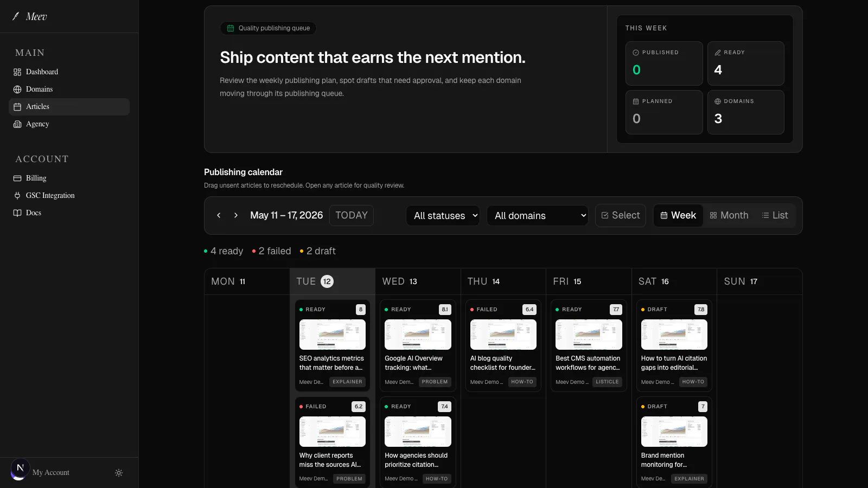The width and height of the screenshot is (868, 488).
Task: Select the SUN 17 day header
Action: [x=759, y=281]
